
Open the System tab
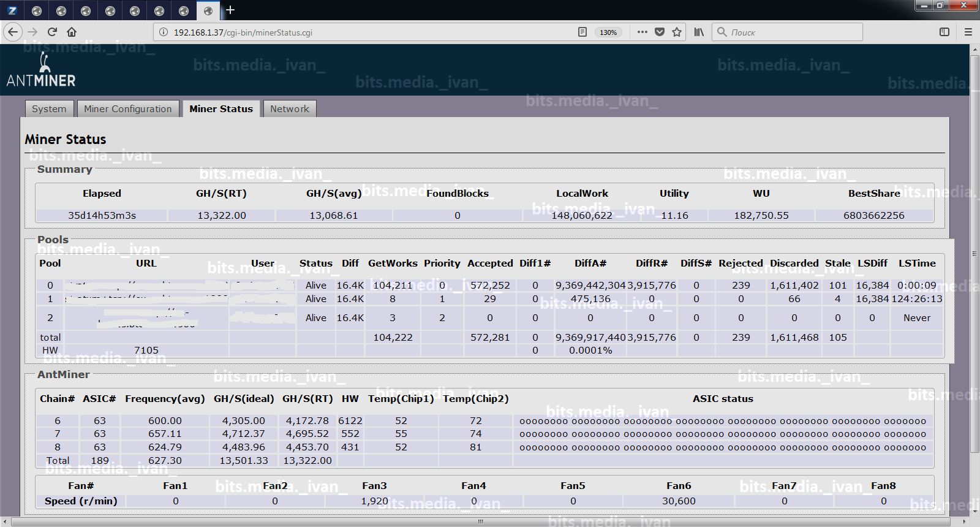point(49,108)
